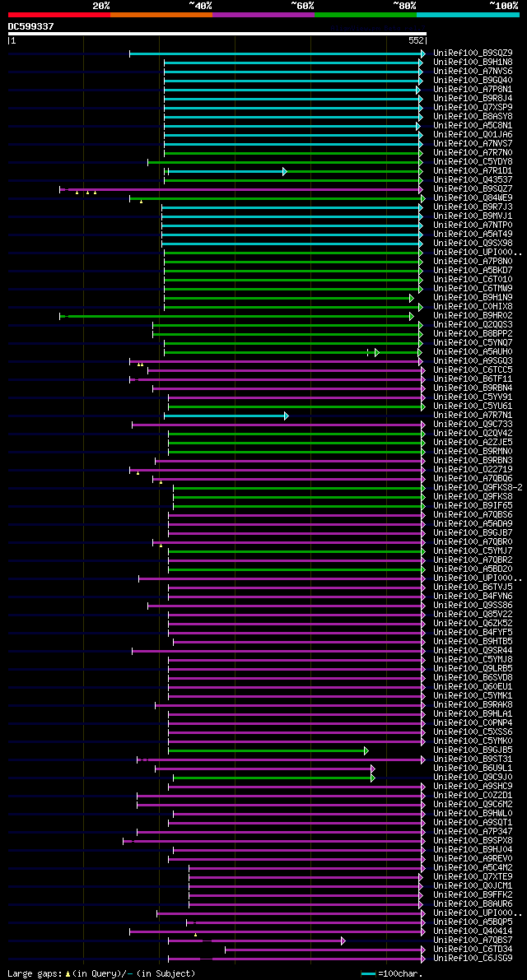Click the purple alignment bar of UniRef100_C6JSG9
The image size is (527, 980).
click(x=296, y=959)
